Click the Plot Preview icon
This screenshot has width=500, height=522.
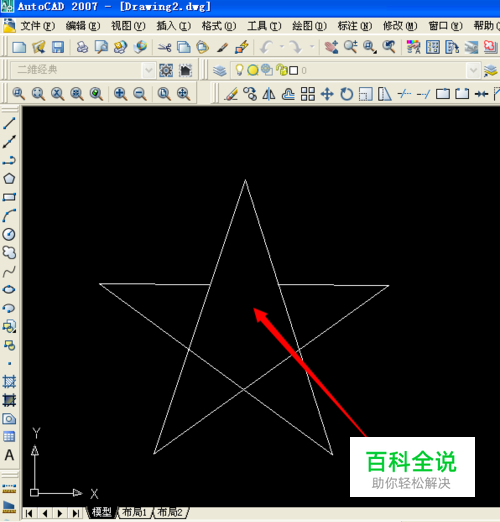pos(101,47)
